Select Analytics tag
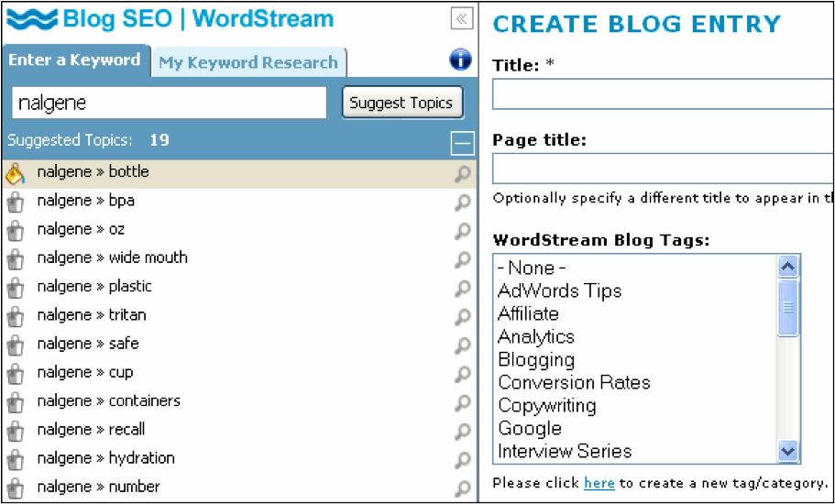Image resolution: width=835 pixels, height=504 pixels. (535, 336)
